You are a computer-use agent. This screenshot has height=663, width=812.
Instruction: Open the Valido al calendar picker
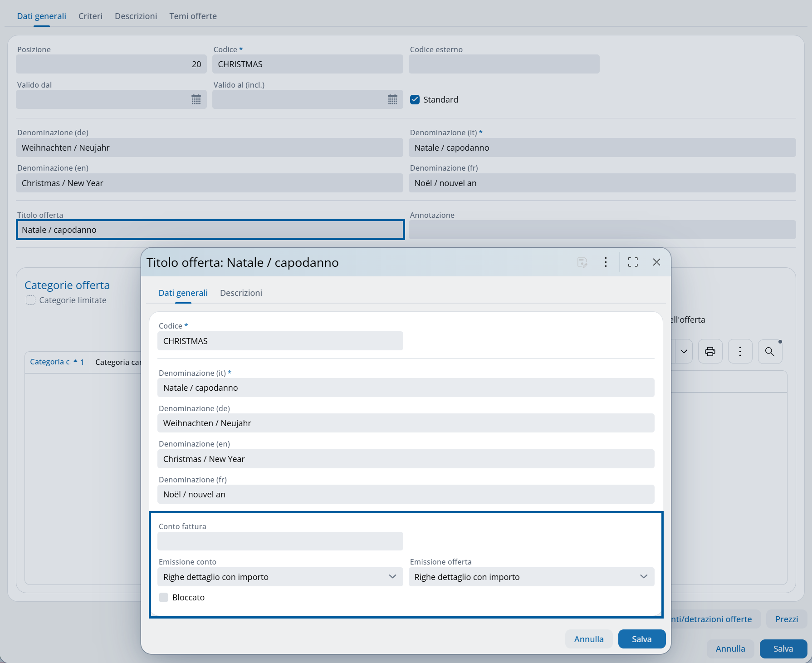(392, 100)
